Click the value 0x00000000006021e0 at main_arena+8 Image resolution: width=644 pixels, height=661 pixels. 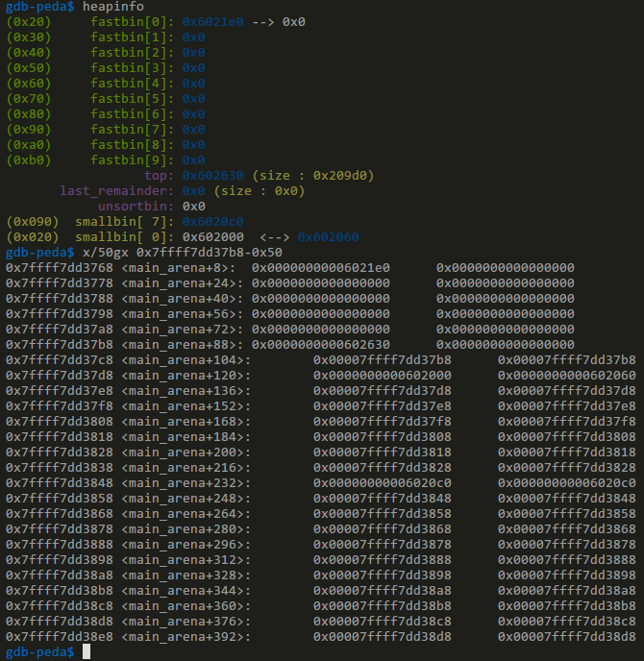click(x=320, y=268)
